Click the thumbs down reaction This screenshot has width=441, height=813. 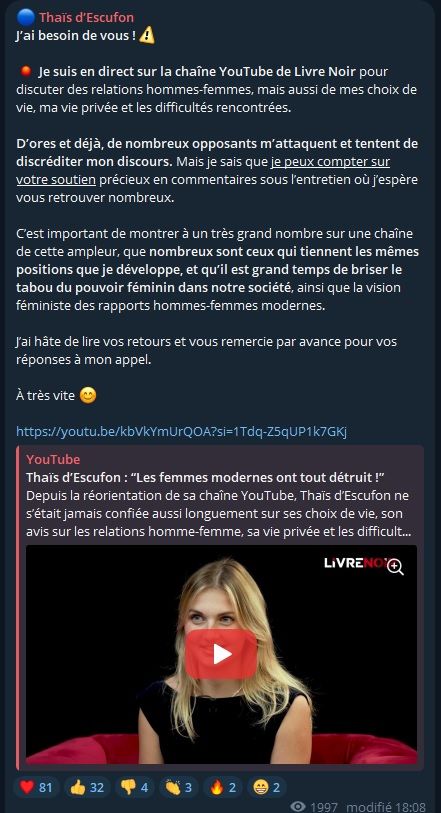tap(134, 788)
